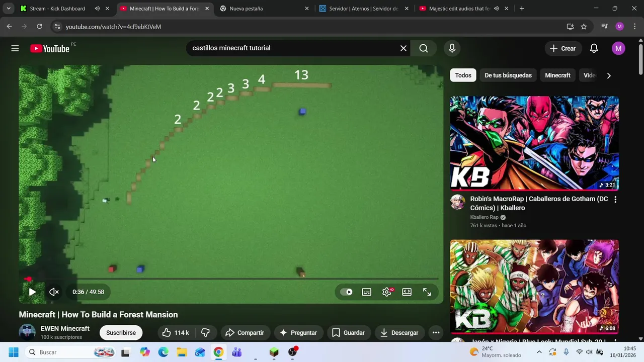Go back in browser history
The height and width of the screenshot is (362, 644).
[9, 27]
